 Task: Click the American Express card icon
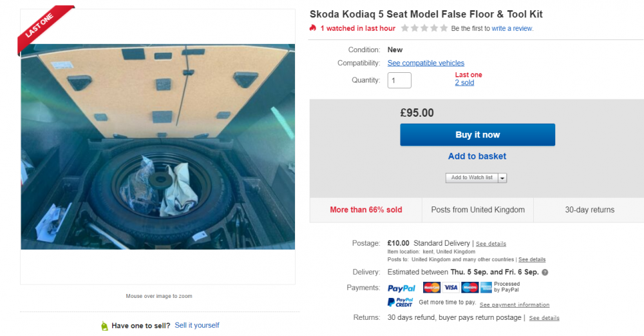pos(486,288)
